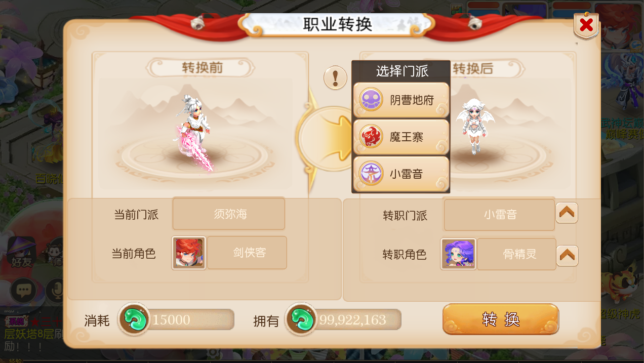
Task: Tap the 好友 friends icon
Action: [x=21, y=253]
